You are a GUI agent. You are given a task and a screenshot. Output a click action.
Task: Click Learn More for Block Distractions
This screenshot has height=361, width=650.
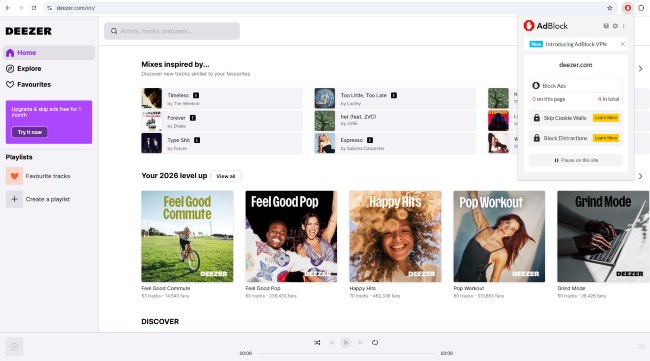pyautogui.click(x=606, y=138)
